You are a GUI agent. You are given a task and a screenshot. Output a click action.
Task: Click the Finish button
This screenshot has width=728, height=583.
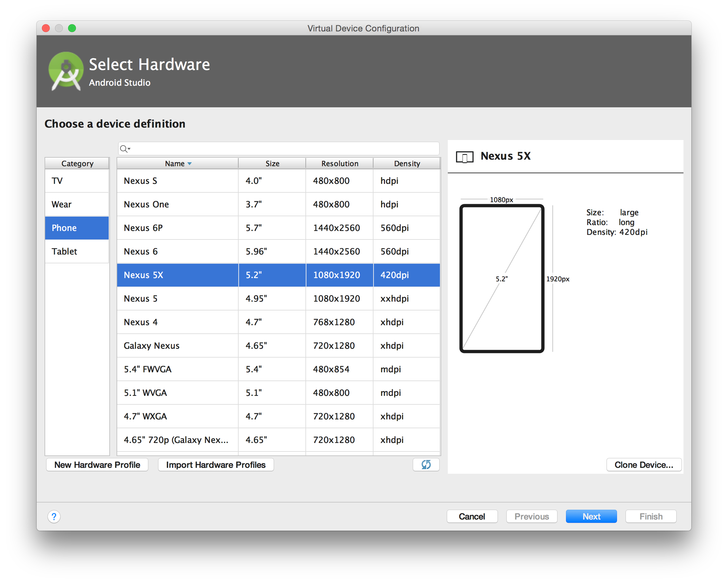(x=651, y=517)
